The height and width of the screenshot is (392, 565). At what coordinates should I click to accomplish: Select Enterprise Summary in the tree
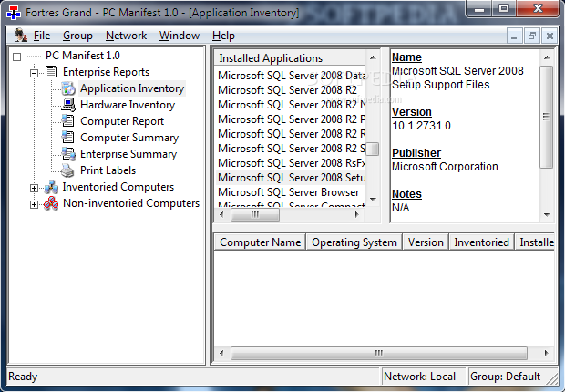tap(128, 154)
